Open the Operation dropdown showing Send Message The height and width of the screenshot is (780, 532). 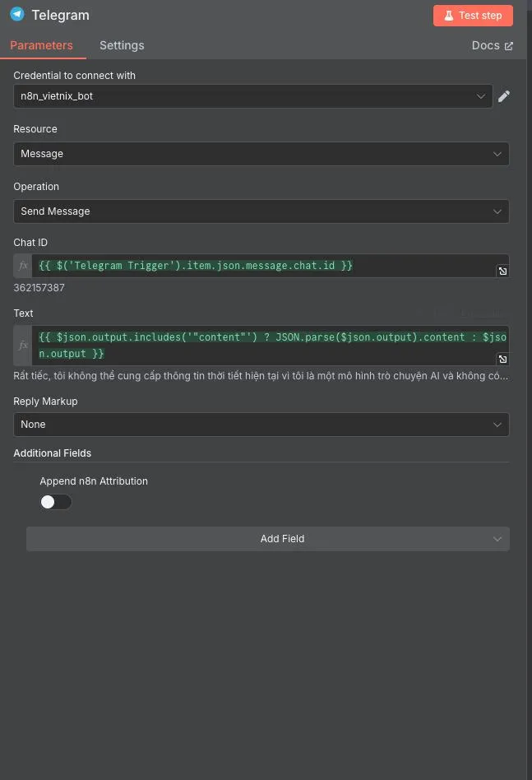[x=261, y=211]
